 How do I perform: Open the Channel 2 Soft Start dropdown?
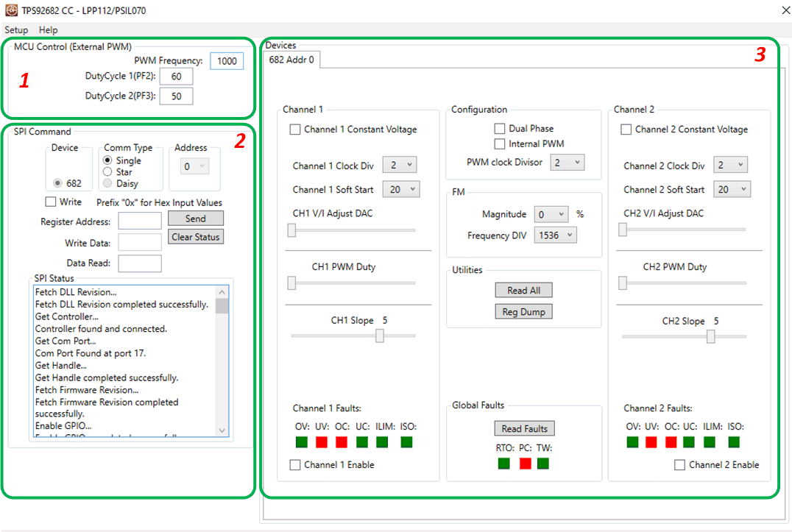[x=732, y=189]
